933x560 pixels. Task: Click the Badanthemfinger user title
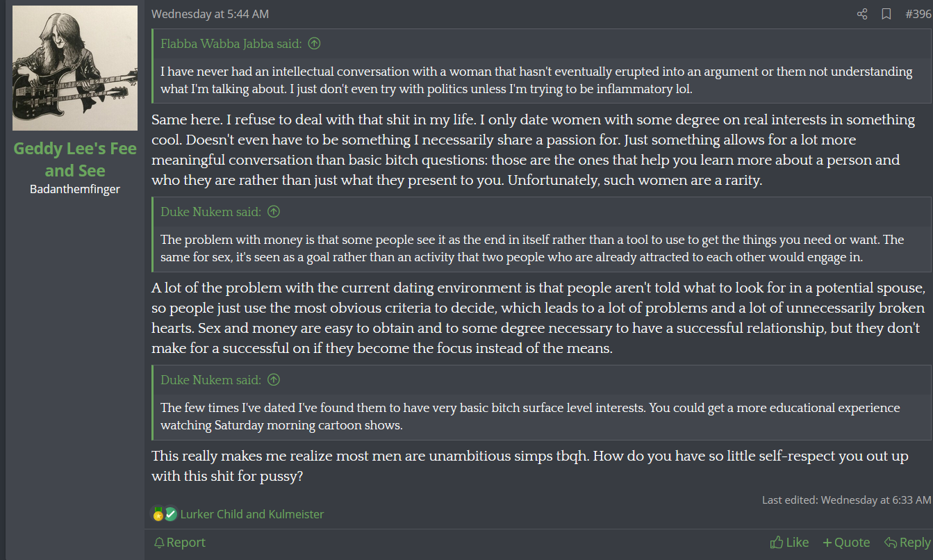click(75, 189)
